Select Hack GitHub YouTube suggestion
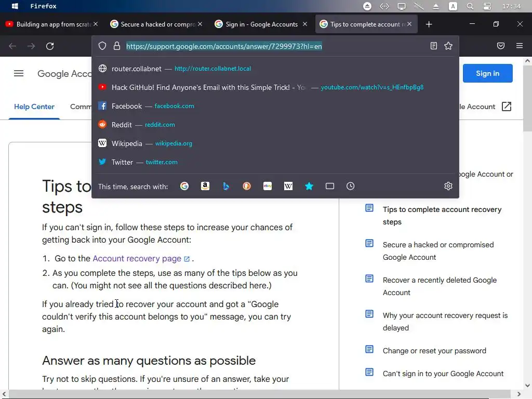 pos(275,87)
